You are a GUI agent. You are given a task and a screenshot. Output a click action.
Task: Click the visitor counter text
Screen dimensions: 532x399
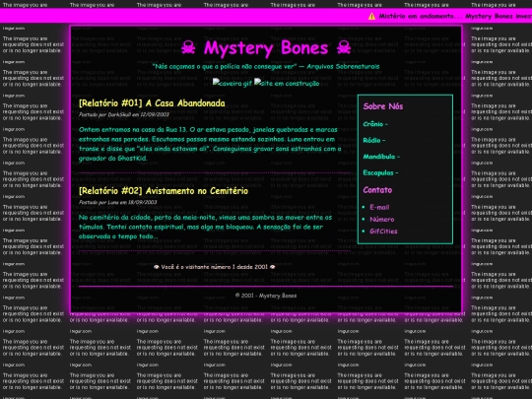[x=214, y=267]
